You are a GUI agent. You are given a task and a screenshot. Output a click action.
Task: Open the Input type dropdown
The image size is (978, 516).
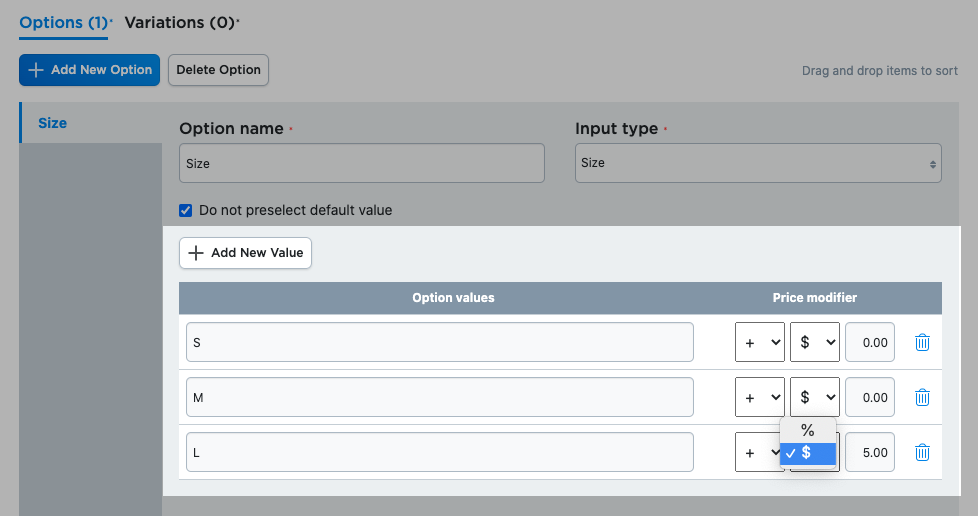pyautogui.click(x=757, y=163)
